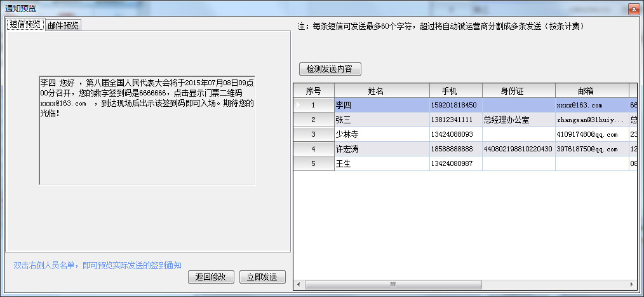Select row header number 4
The width and height of the screenshot is (644, 297).
click(x=314, y=149)
